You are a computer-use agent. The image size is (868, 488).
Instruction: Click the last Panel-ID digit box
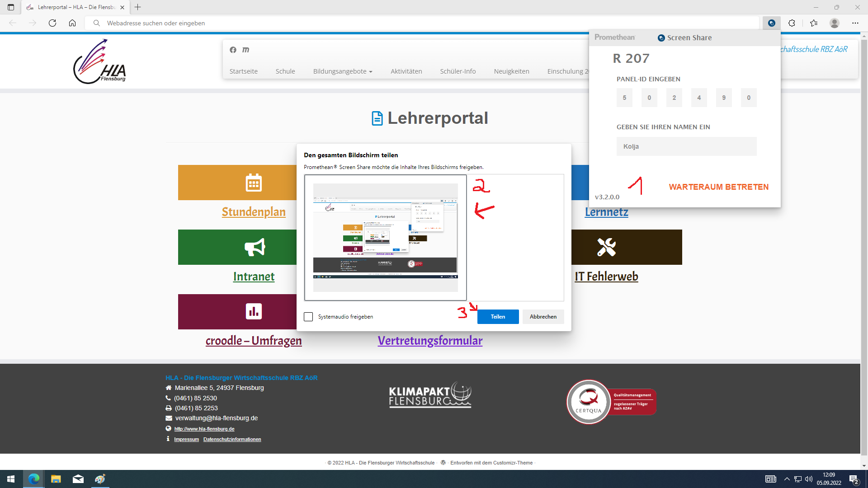click(x=749, y=98)
